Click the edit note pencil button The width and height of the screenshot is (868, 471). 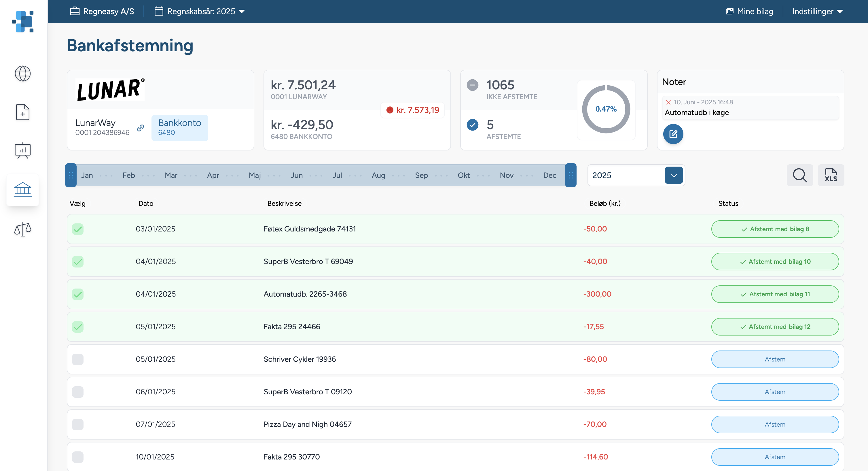[673, 134]
